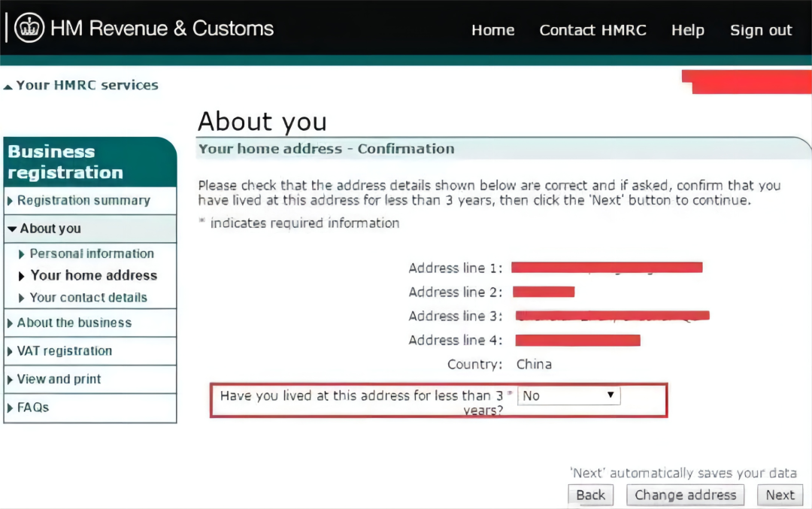Open the lived less than 3 years dropdown
This screenshot has width=812, height=509.
[x=568, y=395]
